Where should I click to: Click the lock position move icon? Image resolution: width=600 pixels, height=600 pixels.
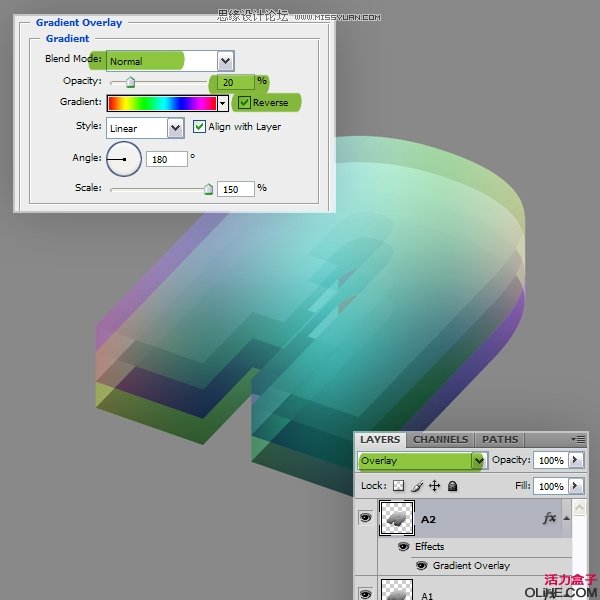click(435, 486)
